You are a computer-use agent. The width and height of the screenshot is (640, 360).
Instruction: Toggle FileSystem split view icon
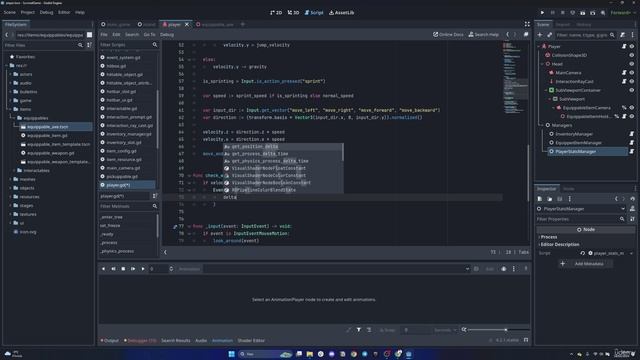click(x=89, y=35)
